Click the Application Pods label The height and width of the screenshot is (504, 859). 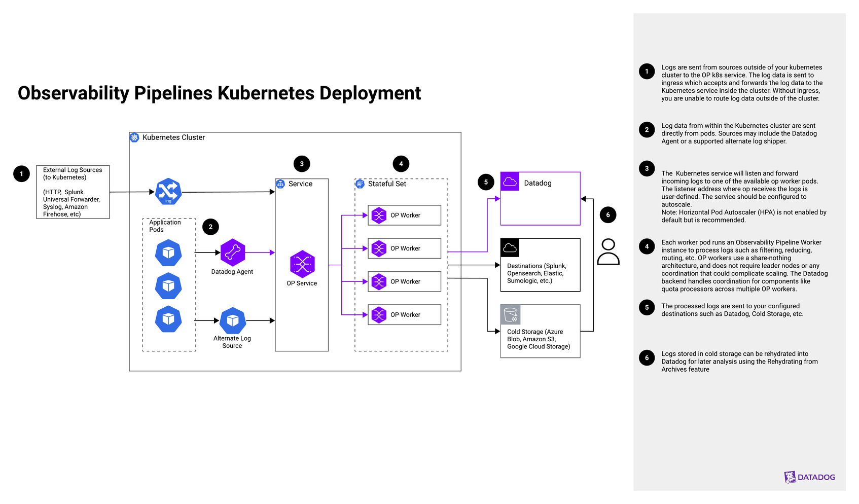(165, 226)
